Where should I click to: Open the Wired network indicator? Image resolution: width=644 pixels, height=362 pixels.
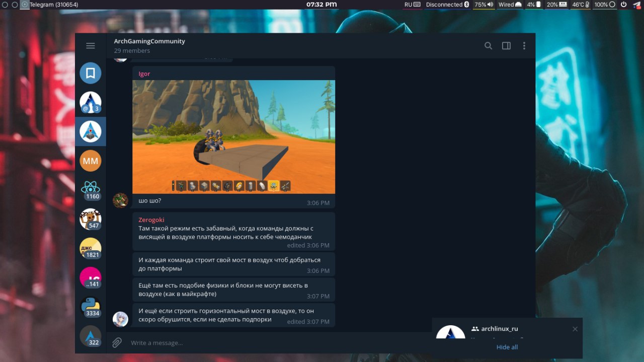[x=510, y=5]
